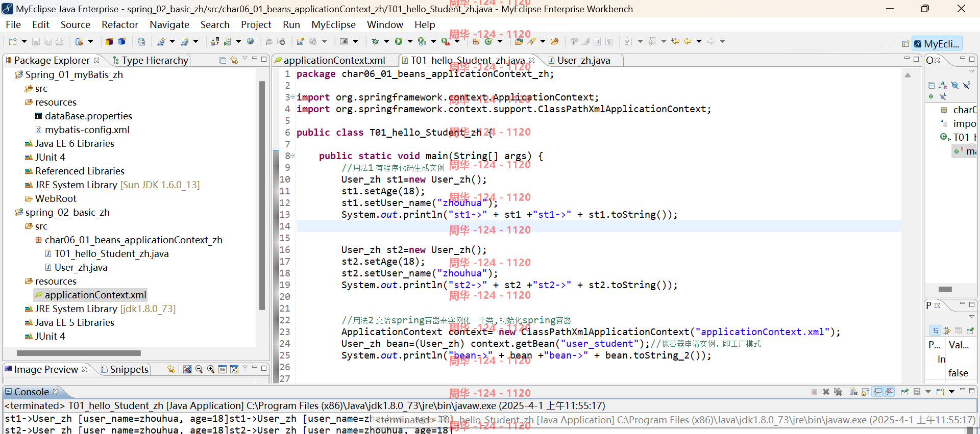The width and height of the screenshot is (980, 434).
Task: Click the Next Annotation icon
Action: point(628,41)
